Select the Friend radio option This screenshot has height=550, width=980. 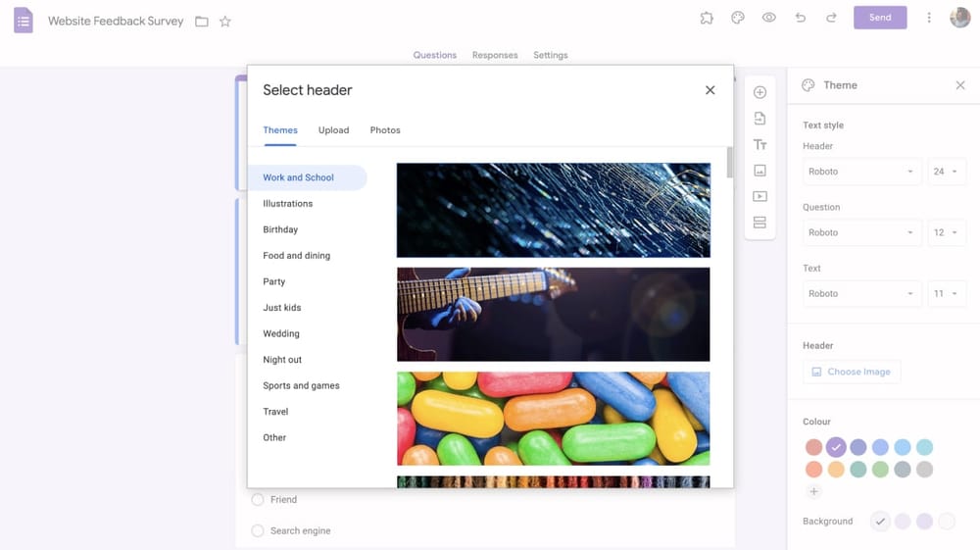258,500
